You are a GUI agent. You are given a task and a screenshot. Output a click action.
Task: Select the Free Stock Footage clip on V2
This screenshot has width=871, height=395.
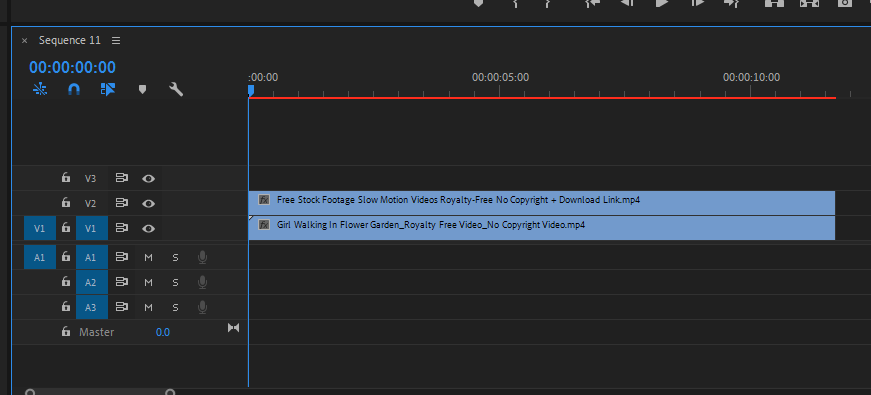pos(542,203)
